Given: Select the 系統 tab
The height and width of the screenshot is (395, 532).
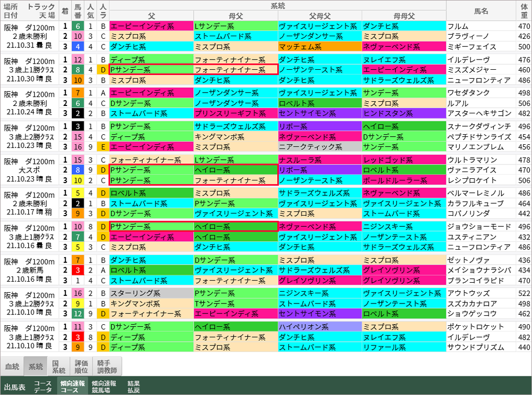Looking at the screenshot, I should pyautogui.click(x=36, y=366).
